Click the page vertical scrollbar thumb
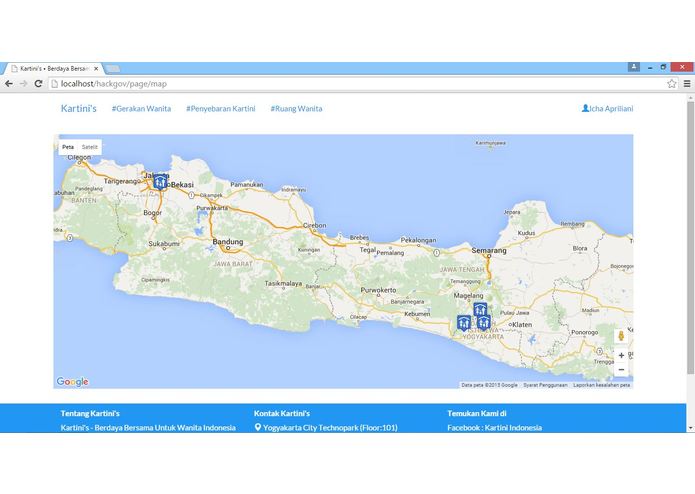This screenshot has width=695, height=494. [690, 237]
